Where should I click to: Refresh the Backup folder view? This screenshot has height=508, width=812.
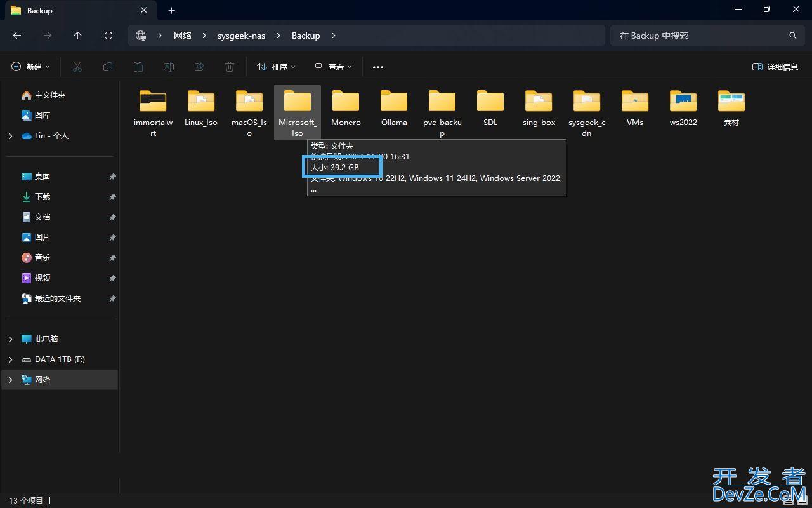pyautogui.click(x=108, y=36)
